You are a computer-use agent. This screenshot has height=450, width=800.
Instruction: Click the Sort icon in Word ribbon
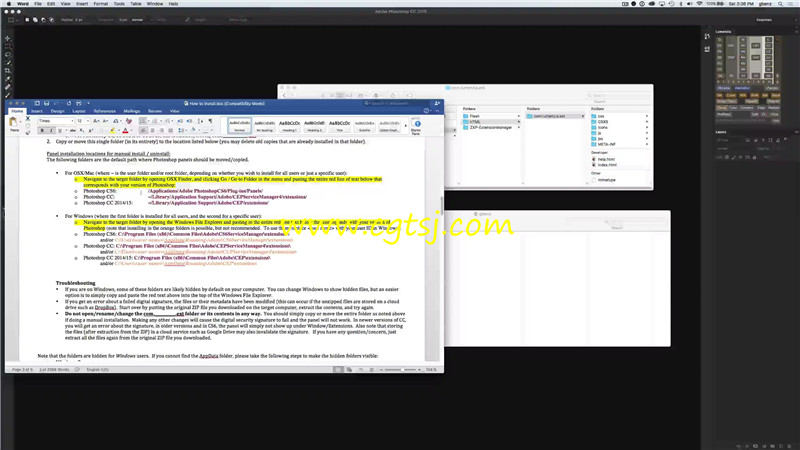point(201,121)
